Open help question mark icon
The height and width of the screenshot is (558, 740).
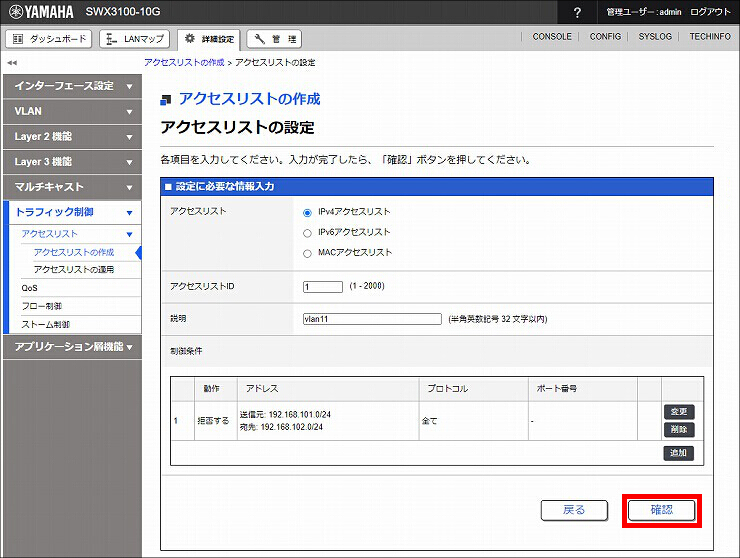(x=577, y=12)
